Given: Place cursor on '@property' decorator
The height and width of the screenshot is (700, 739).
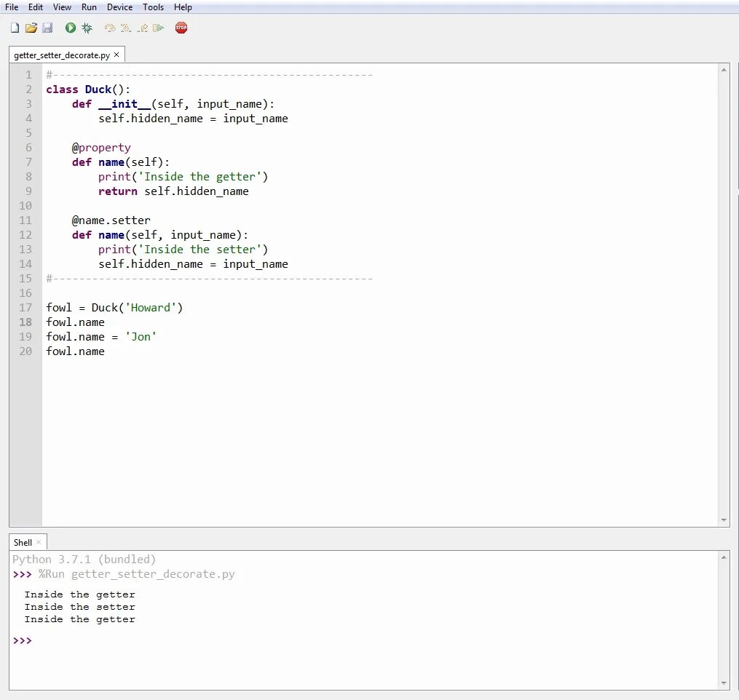Looking at the screenshot, I should pyautogui.click(x=101, y=148).
